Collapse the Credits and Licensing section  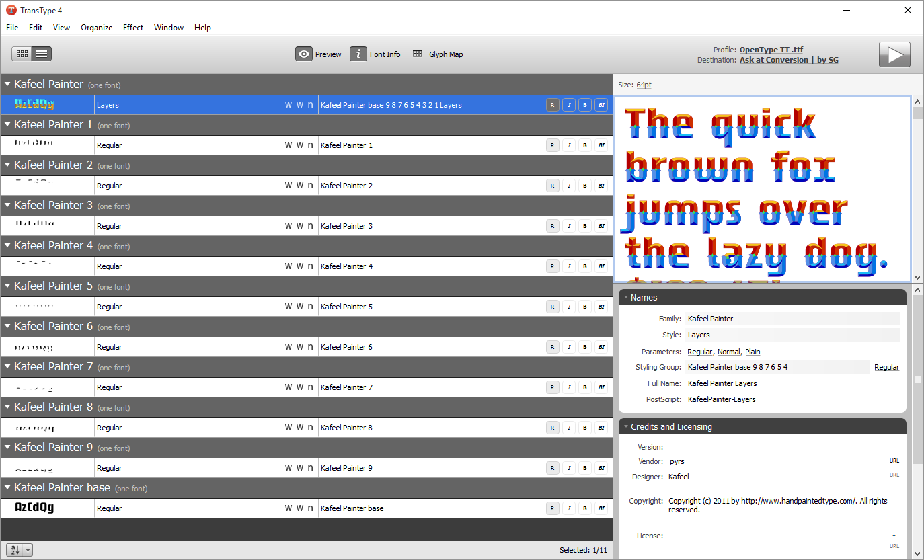(x=625, y=426)
